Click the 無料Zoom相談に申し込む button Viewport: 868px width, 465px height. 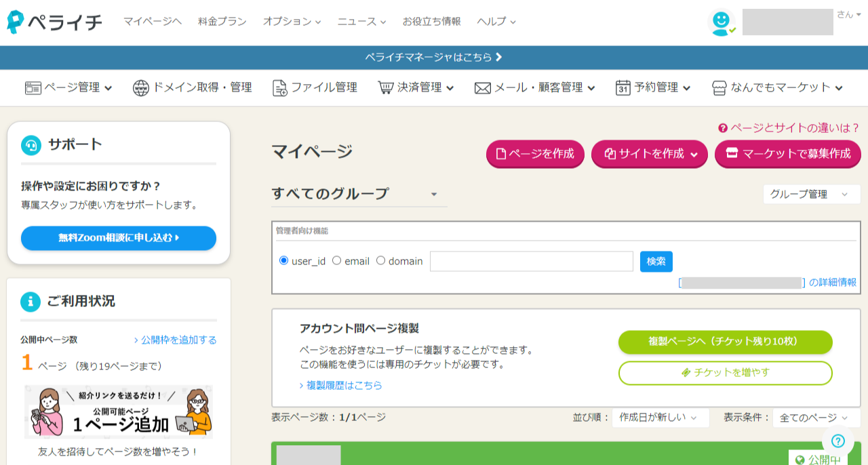(x=119, y=238)
